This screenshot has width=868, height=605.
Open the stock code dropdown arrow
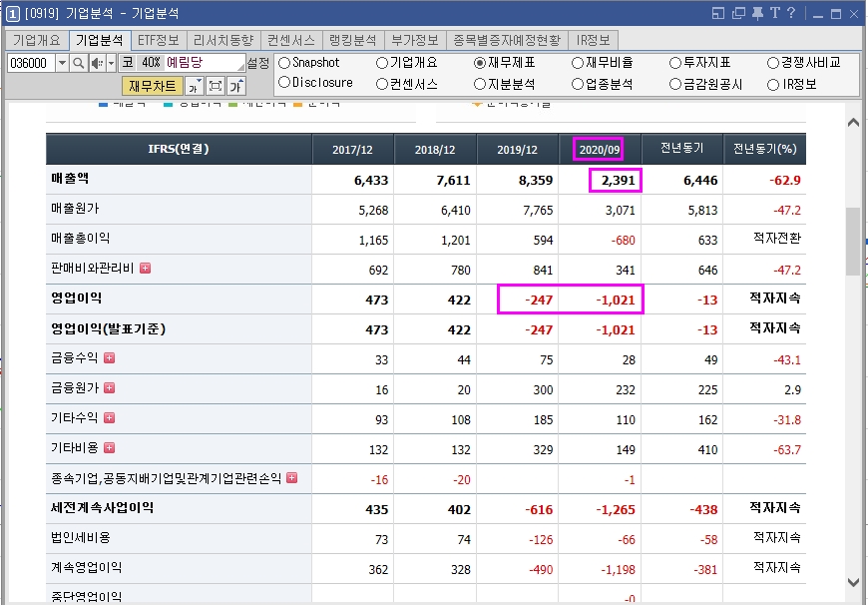62,63
